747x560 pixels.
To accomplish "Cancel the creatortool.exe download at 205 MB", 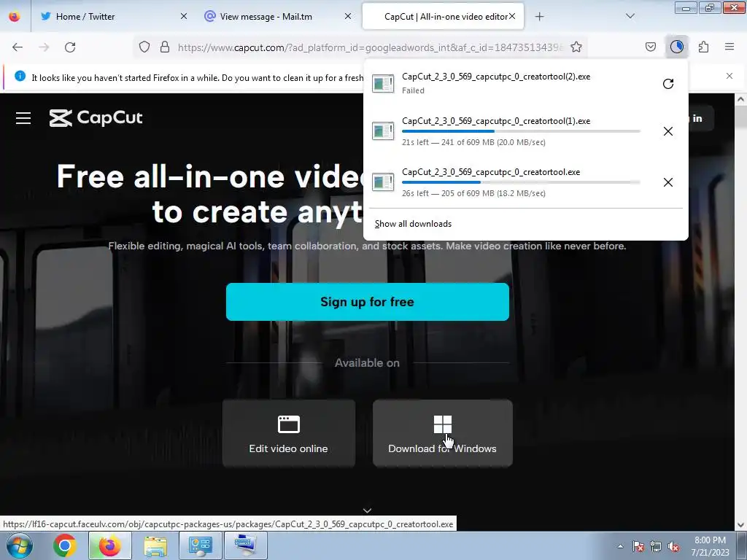I will click(x=668, y=182).
